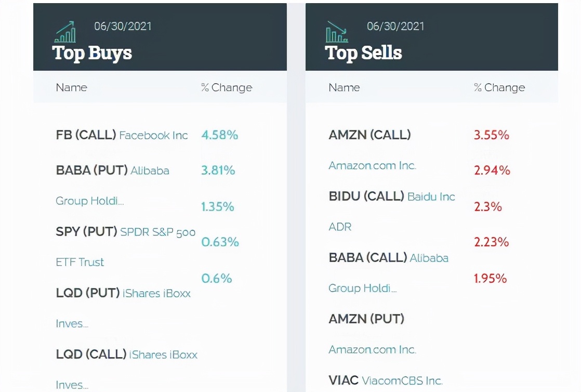581x392 pixels.
Task: Click the Top Sells falling chart icon
Action: [337, 32]
